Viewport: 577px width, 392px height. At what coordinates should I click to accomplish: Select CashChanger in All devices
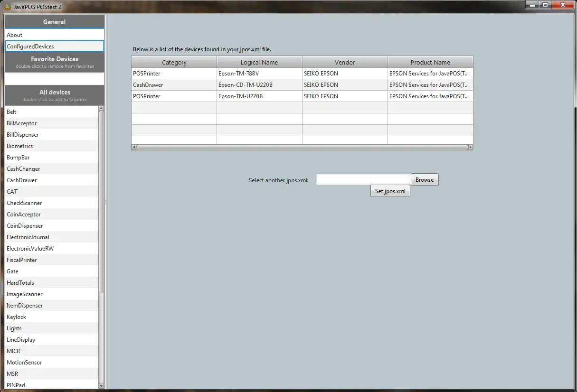[x=51, y=169]
